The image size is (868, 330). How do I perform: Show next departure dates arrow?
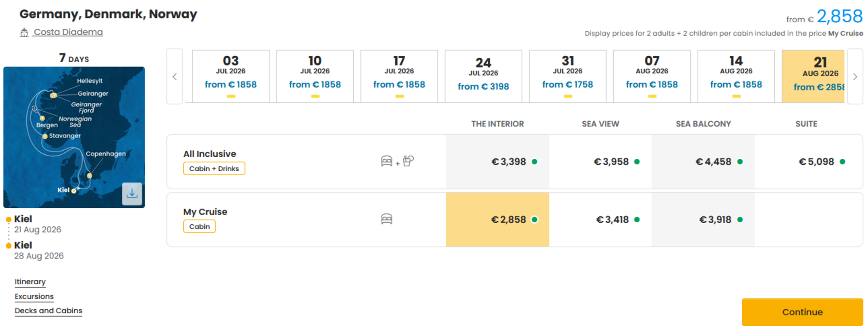(855, 77)
